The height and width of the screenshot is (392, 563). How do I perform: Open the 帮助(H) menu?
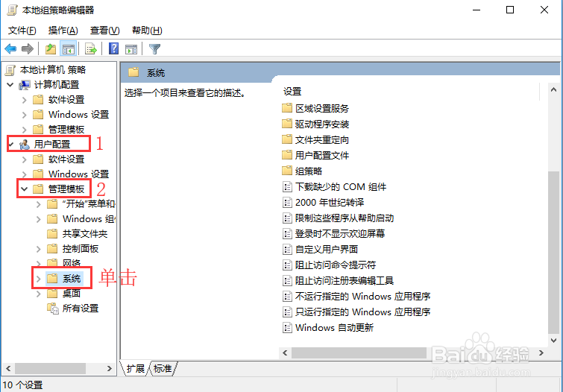(147, 31)
